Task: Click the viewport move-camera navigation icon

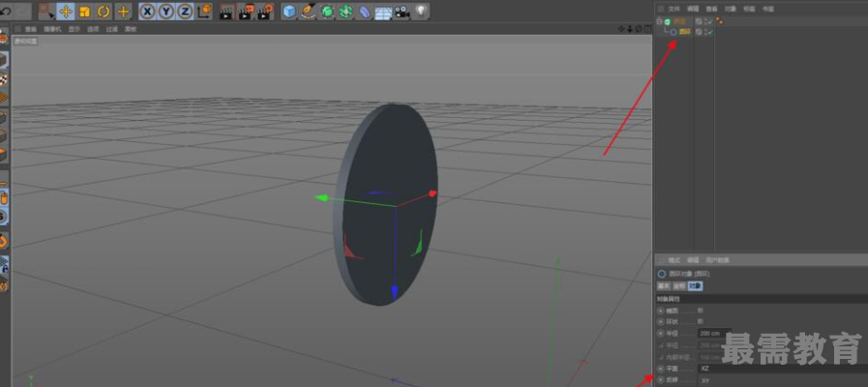Action: click(x=621, y=29)
